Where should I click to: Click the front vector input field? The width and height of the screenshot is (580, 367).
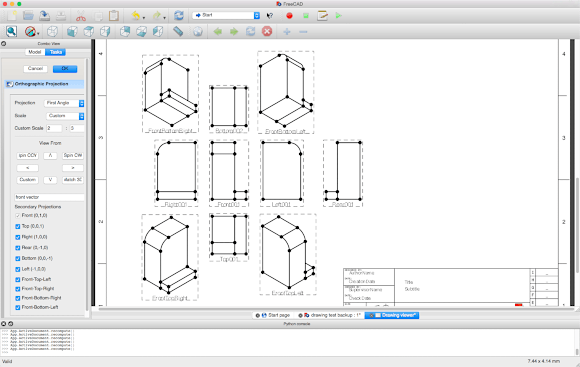(x=49, y=197)
